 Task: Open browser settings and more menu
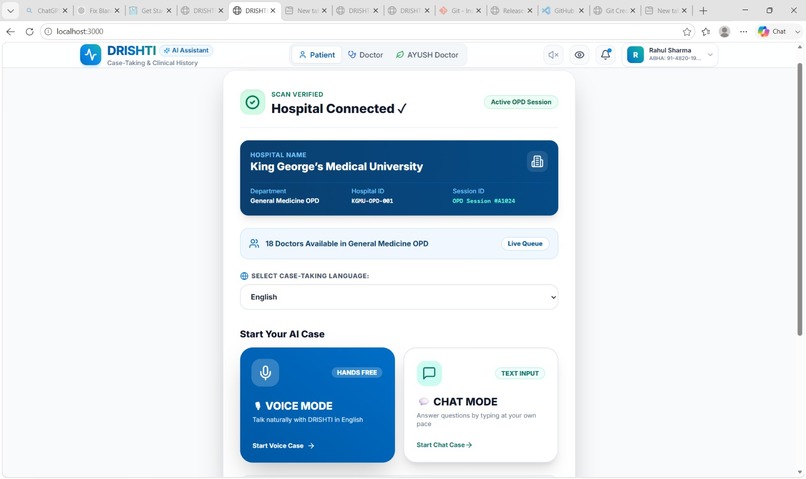click(743, 32)
